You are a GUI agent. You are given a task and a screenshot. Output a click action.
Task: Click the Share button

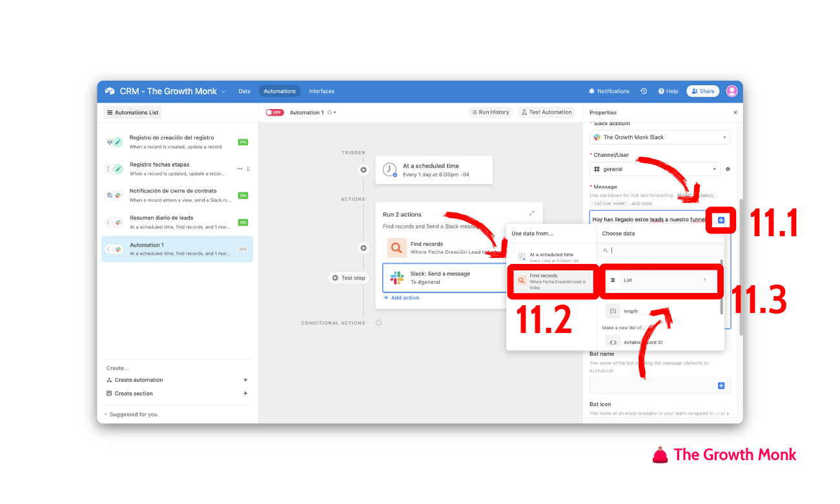[703, 91]
